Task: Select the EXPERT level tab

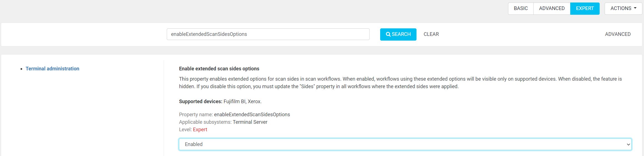Action: click(x=585, y=8)
